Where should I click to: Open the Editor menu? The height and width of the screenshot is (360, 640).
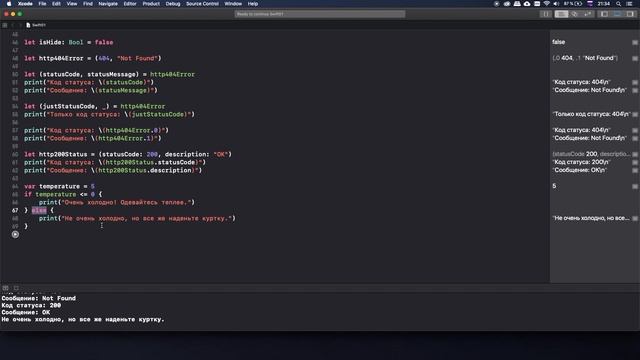tap(130, 4)
